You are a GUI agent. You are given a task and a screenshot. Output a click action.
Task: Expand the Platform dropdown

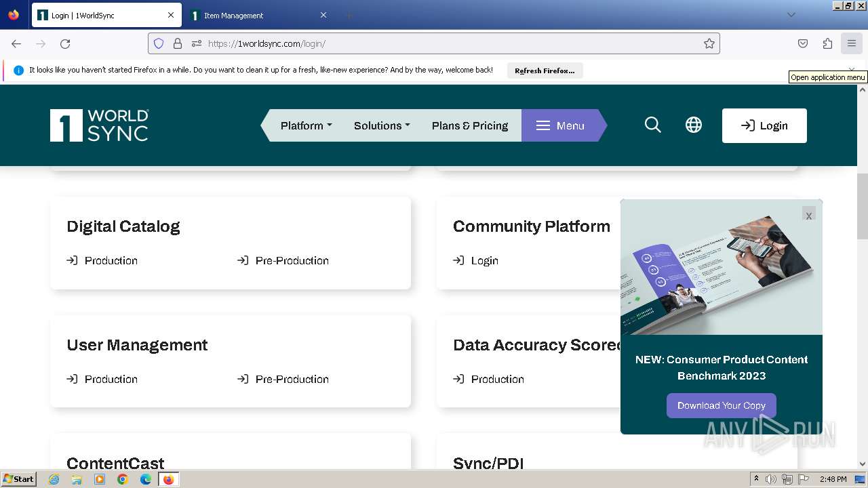coord(306,125)
